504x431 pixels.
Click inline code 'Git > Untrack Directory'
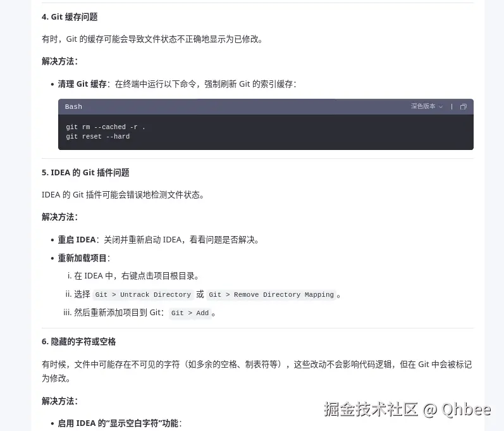(x=143, y=295)
